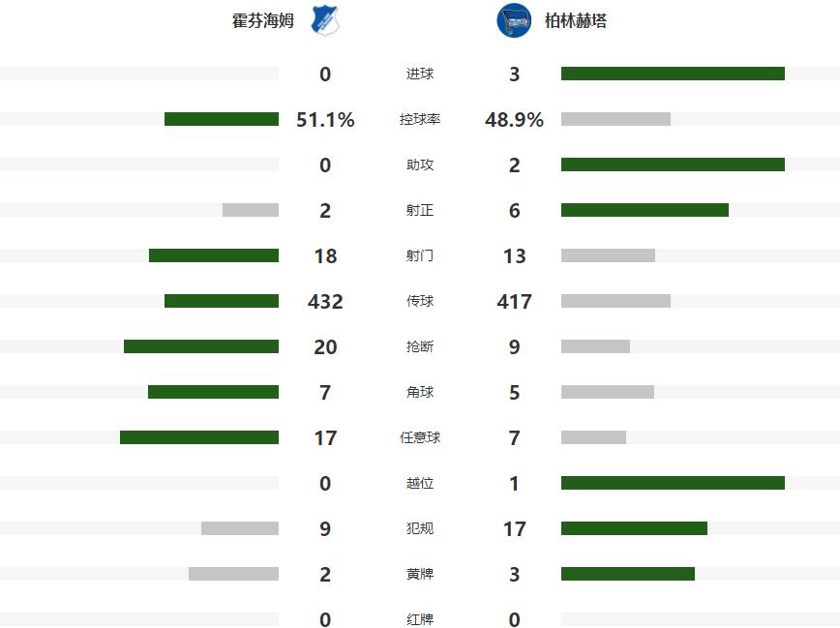The height and width of the screenshot is (628, 840).
Task: Click Hertha's green offside bar
Action: pos(673,483)
